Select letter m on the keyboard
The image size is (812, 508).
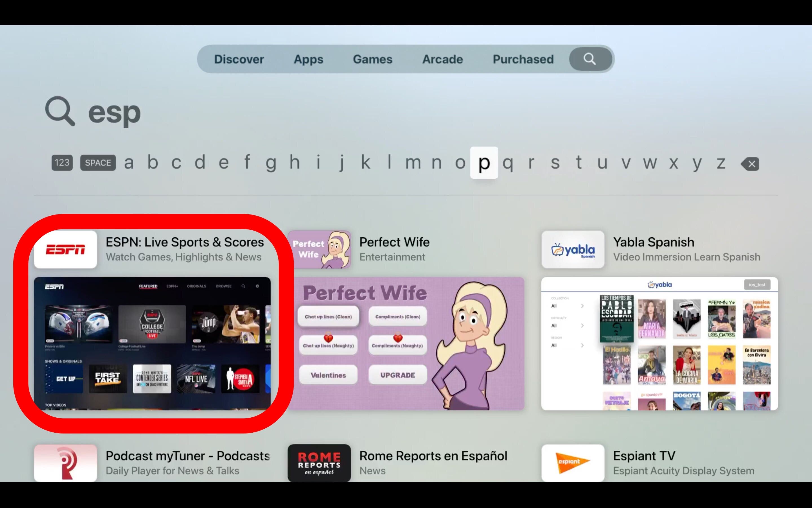[413, 163]
